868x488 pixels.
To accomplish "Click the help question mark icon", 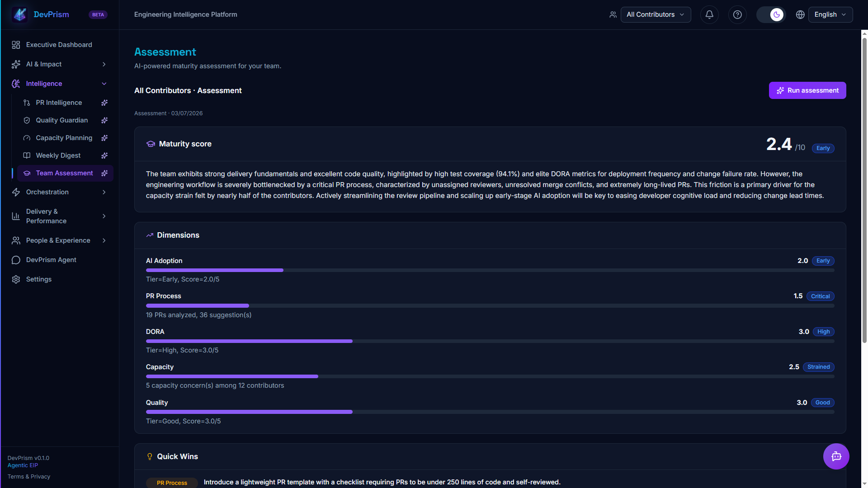I will (x=737, y=14).
